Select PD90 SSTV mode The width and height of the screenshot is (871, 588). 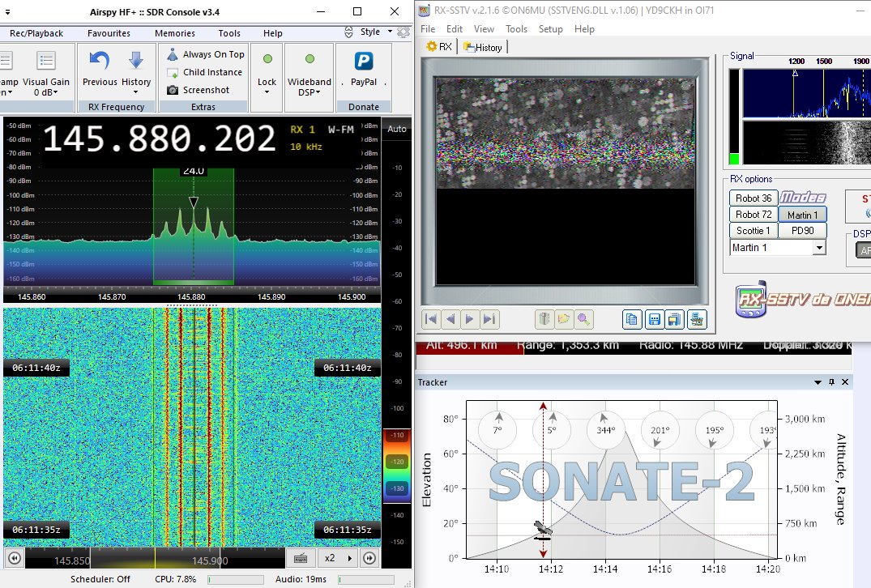(x=802, y=231)
